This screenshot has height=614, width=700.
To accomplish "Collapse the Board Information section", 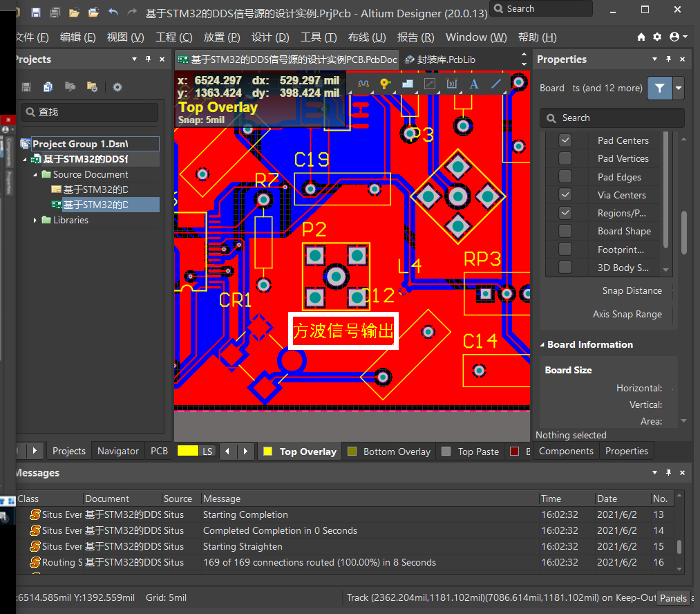I will [x=542, y=344].
